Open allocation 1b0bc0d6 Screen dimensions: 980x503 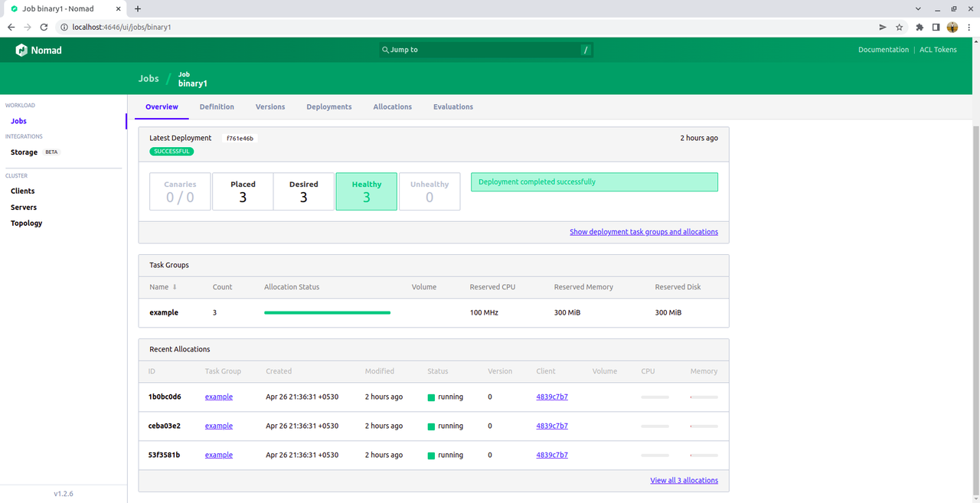(x=165, y=397)
